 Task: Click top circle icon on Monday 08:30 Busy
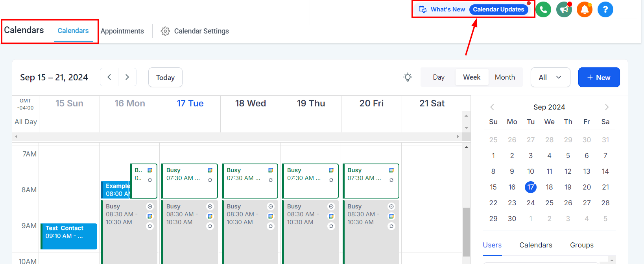click(x=150, y=206)
